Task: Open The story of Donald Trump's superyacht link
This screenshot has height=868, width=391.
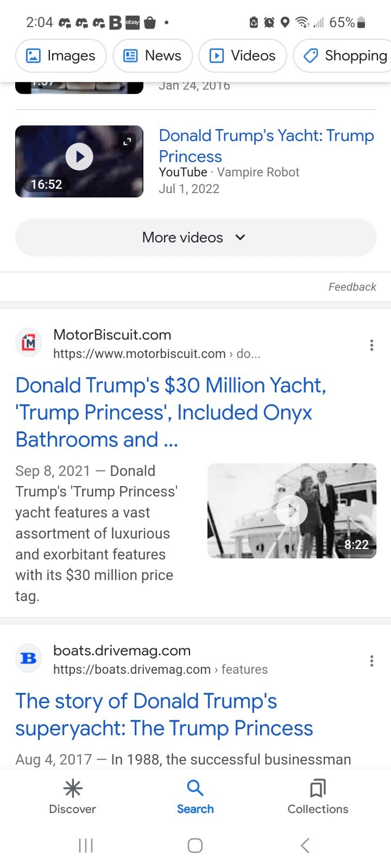Action: point(164,714)
